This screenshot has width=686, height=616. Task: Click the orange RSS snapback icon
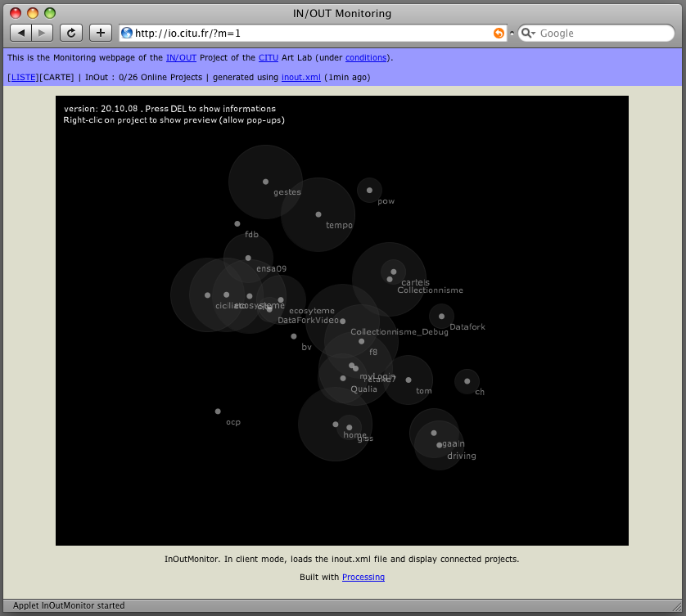(499, 34)
